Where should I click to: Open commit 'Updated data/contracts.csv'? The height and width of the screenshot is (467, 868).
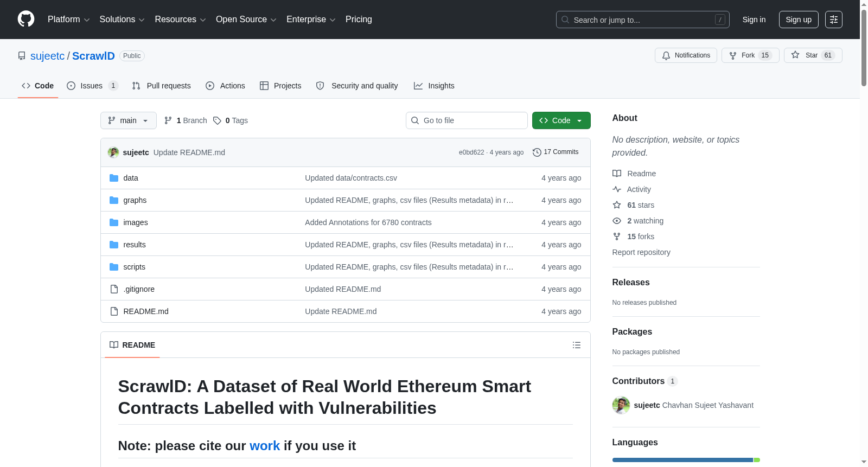point(351,178)
